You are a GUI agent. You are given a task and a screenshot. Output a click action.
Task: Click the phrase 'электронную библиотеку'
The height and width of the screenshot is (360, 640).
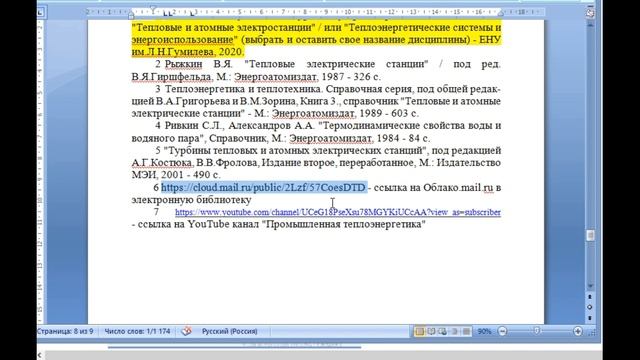tap(191, 200)
